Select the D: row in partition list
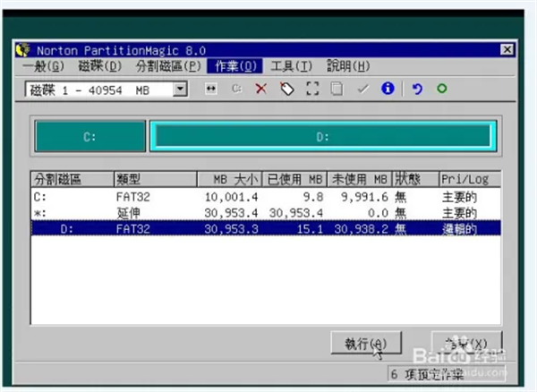The width and height of the screenshot is (537, 392). [266, 229]
